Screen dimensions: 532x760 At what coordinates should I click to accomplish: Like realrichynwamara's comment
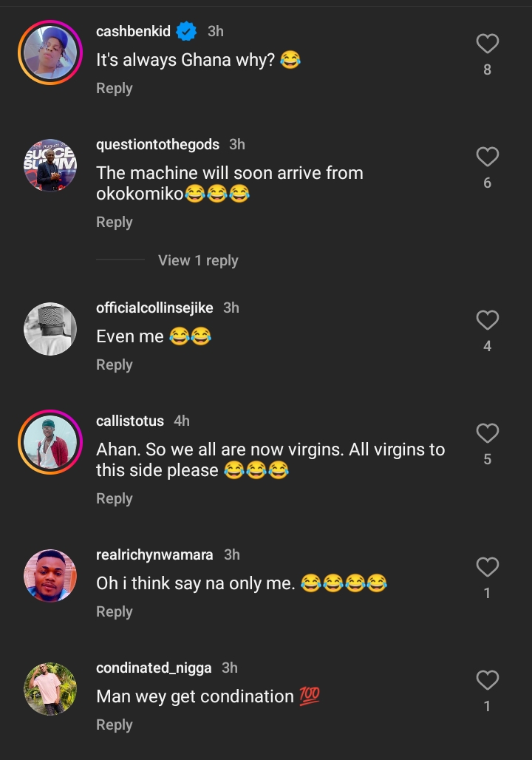point(487,566)
